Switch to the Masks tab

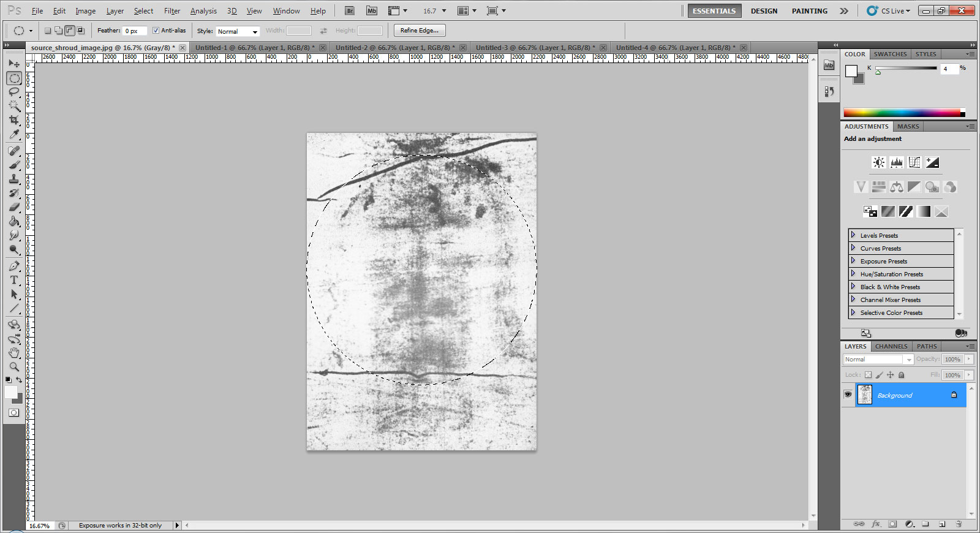(908, 126)
